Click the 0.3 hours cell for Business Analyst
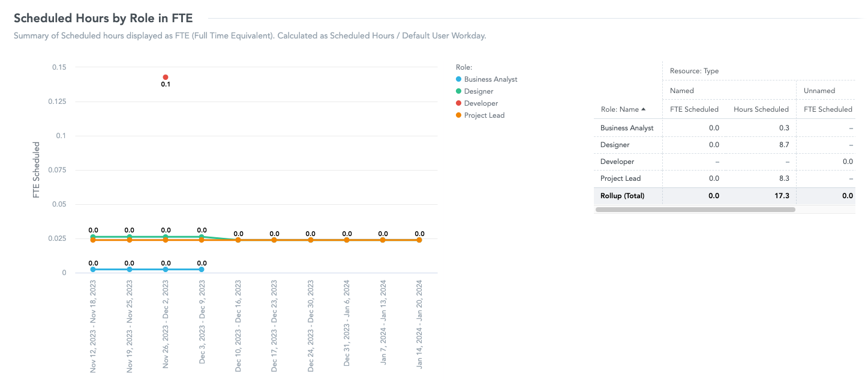The image size is (868, 385). click(x=783, y=128)
